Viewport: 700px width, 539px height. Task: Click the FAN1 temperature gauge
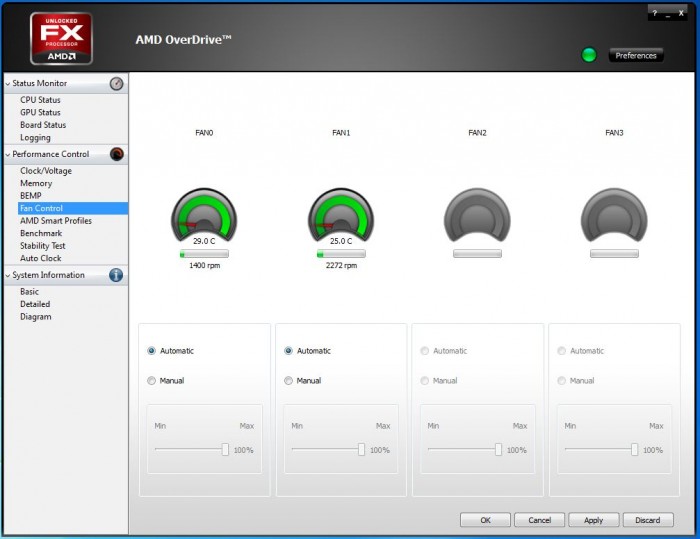[341, 216]
